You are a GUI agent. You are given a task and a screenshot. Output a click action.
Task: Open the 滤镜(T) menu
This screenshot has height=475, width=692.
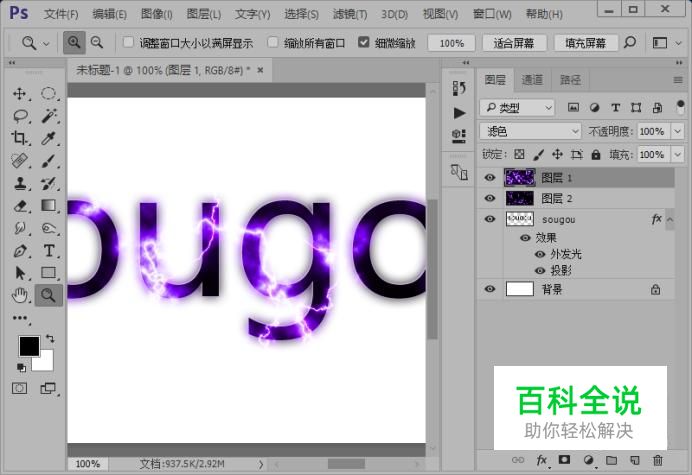(350, 14)
